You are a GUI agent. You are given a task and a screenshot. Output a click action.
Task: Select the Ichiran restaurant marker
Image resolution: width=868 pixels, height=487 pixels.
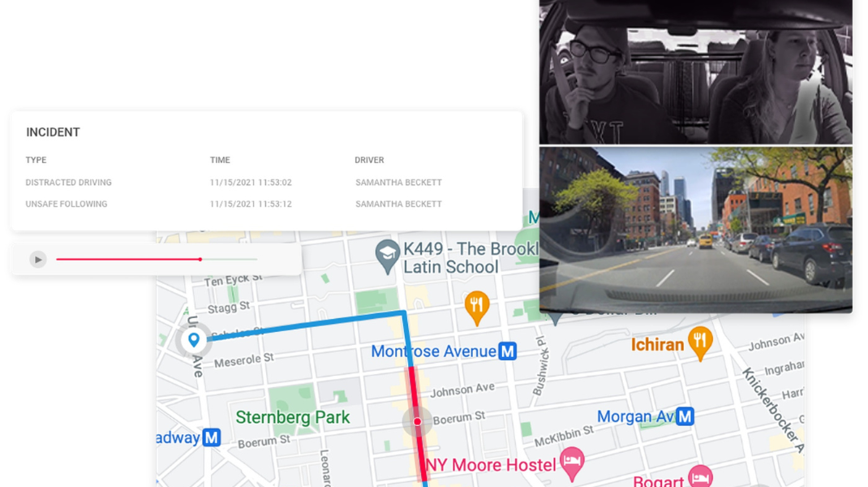[x=700, y=343]
